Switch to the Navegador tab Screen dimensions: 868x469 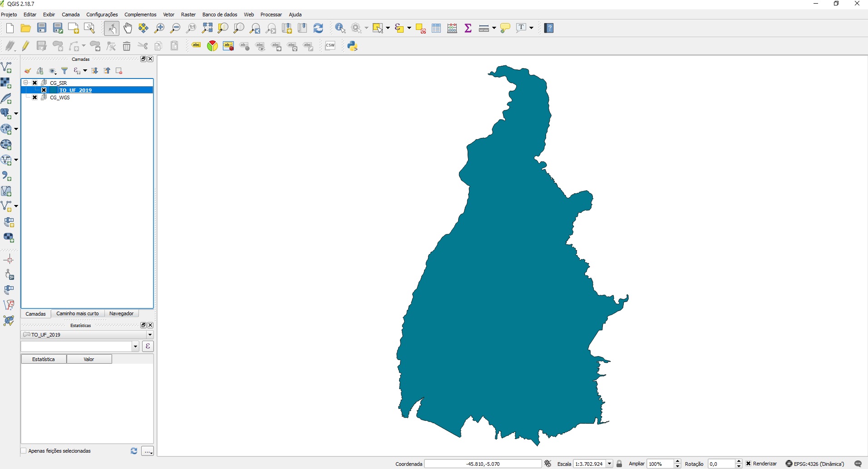[122, 313]
